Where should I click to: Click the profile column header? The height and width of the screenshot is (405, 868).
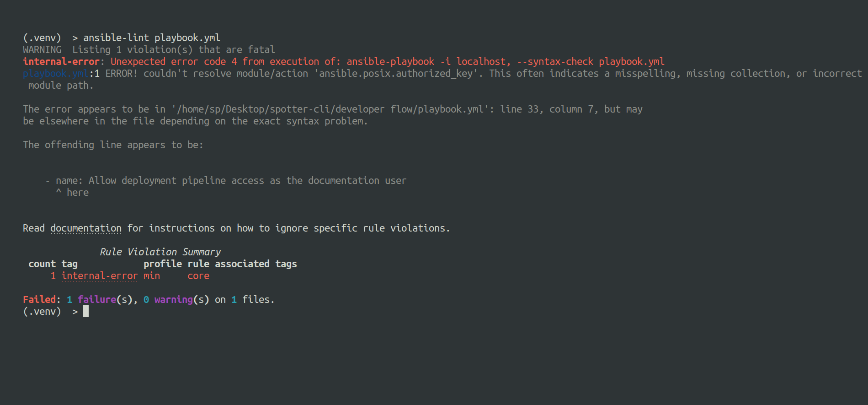(162, 264)
